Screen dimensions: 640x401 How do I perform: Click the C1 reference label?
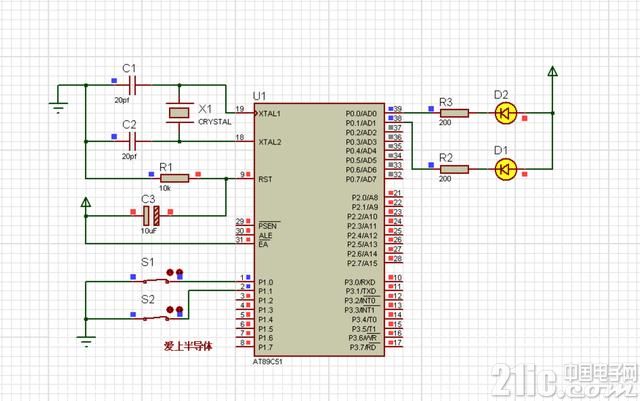tap(129, 68)
